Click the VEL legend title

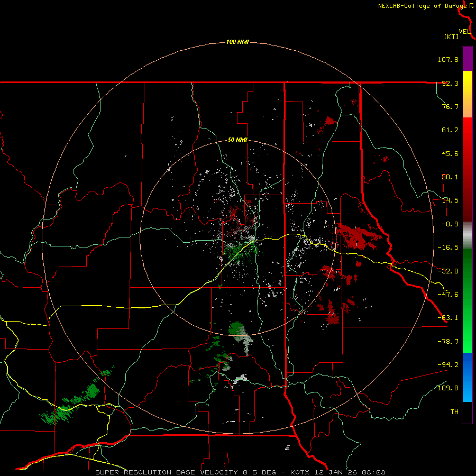click(x=464, y=31)
